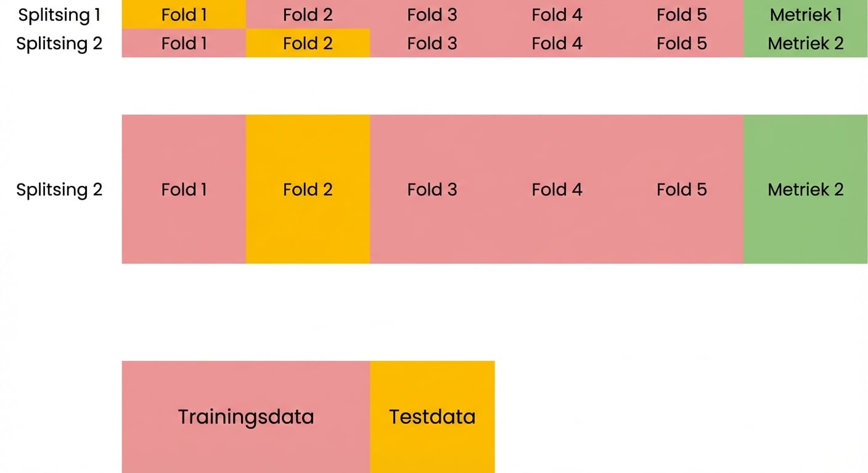The height and width of the screenshot is (473, 868).
Task: Select the small orange Fold 2 cell in second row
Action: coord(308,43)
